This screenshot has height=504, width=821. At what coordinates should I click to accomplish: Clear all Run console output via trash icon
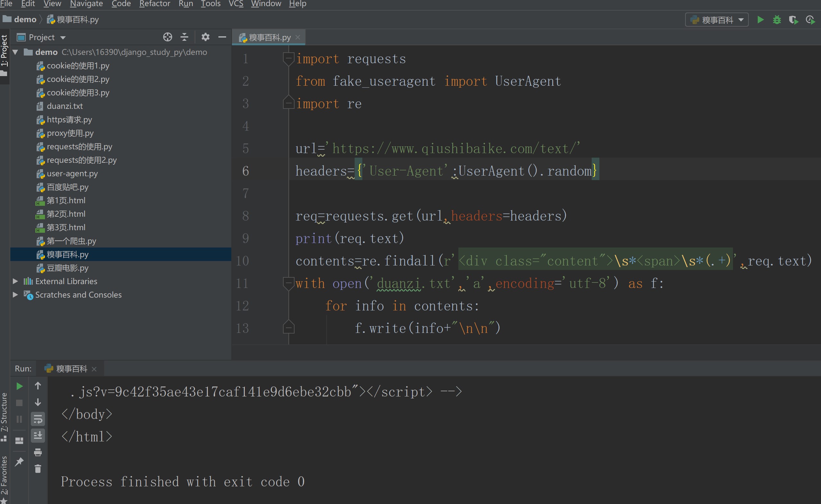38,469
